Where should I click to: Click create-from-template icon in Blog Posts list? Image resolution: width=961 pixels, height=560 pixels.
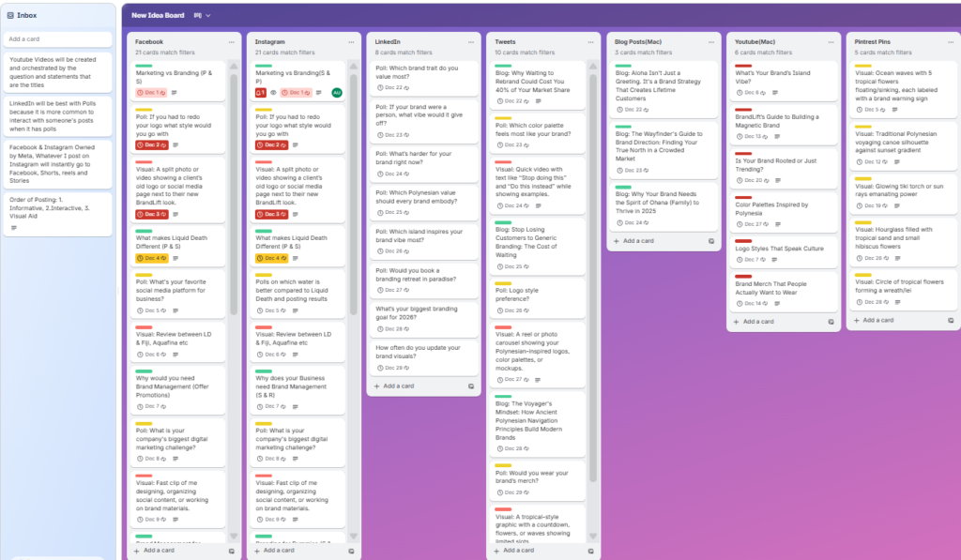(711, 241)
